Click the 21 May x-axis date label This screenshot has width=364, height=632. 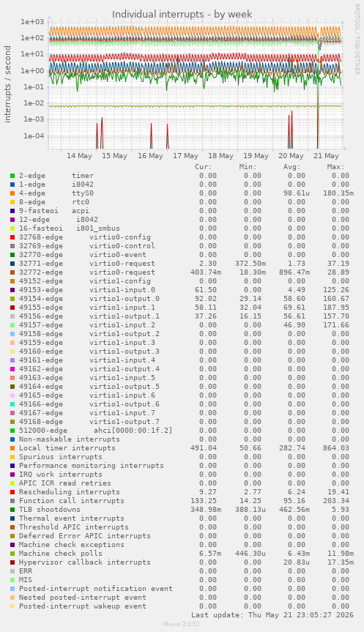(326, 156)
